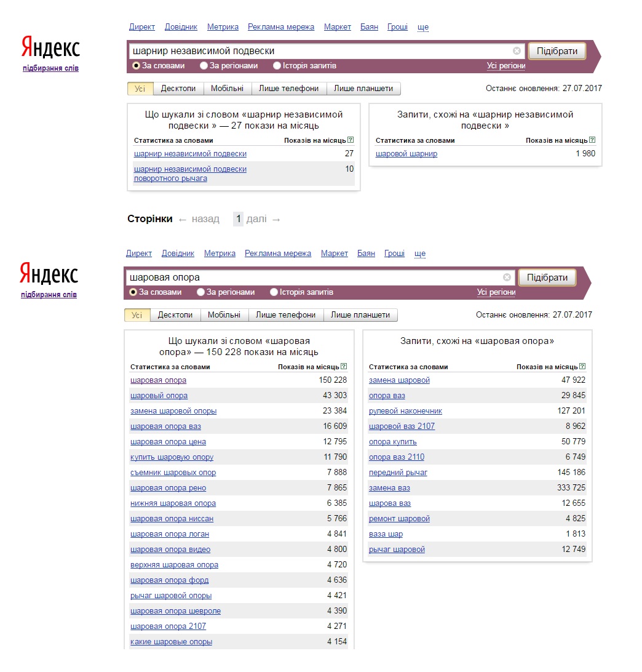Switch to 'Мобільні' tab for the 'шарнир' results
The width and height of the screenshot is (642, 672).
pos(228,89)
